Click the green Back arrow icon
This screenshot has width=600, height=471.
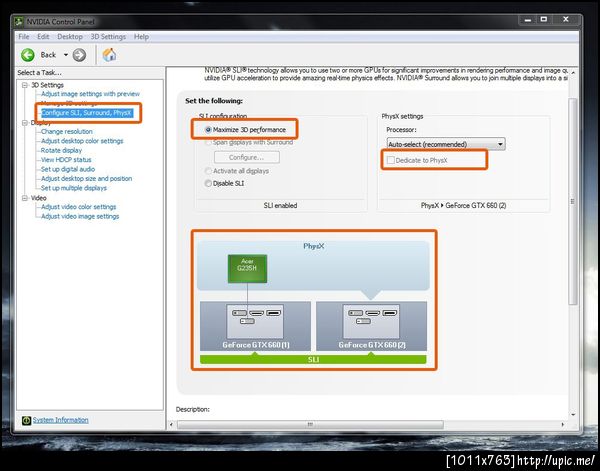pos(28,55)
